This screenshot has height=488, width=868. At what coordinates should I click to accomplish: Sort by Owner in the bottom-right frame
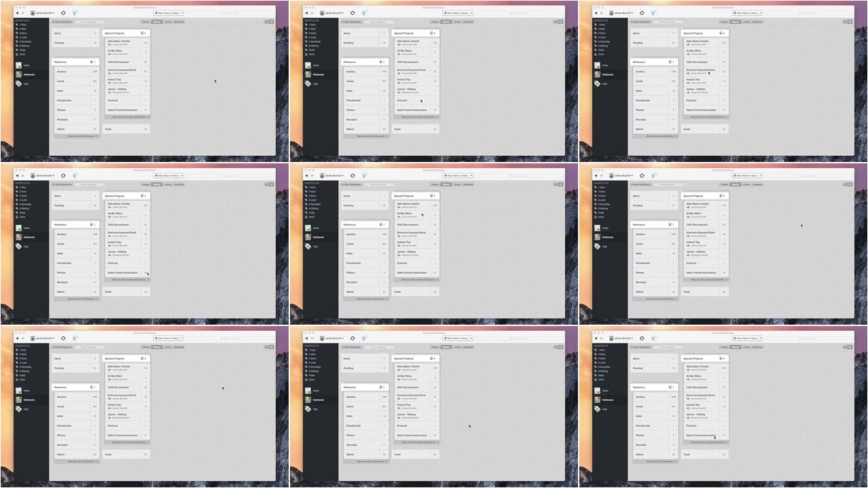[724, 347]
